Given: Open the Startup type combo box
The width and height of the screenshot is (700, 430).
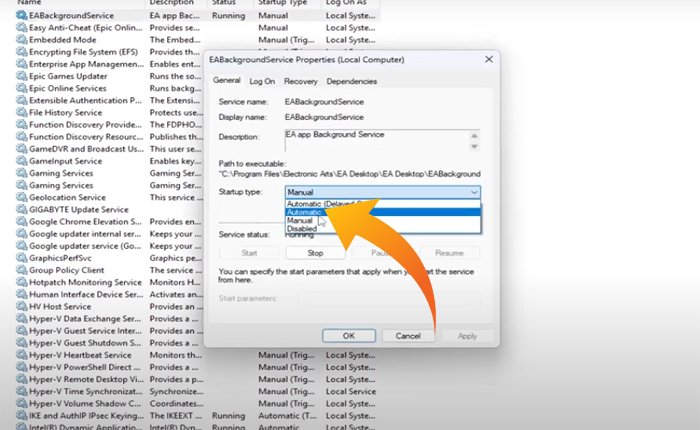Looking at the screenshot, I should pos(383,192).
